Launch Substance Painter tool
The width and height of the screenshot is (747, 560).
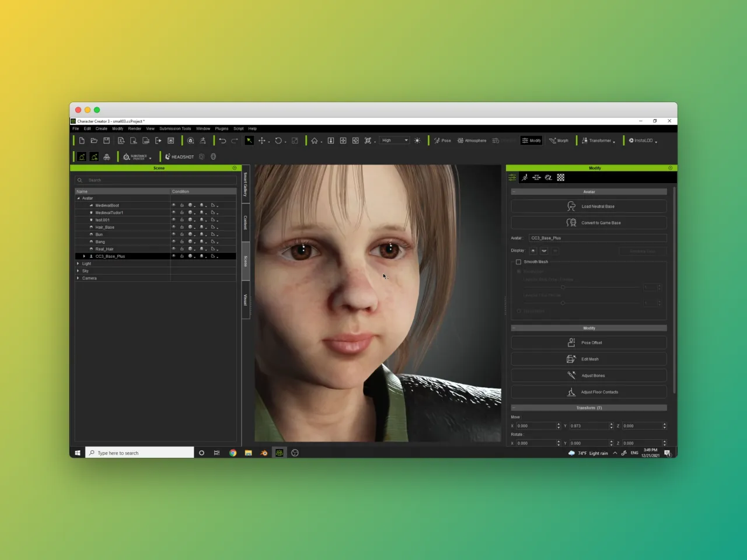pos(137,157)
